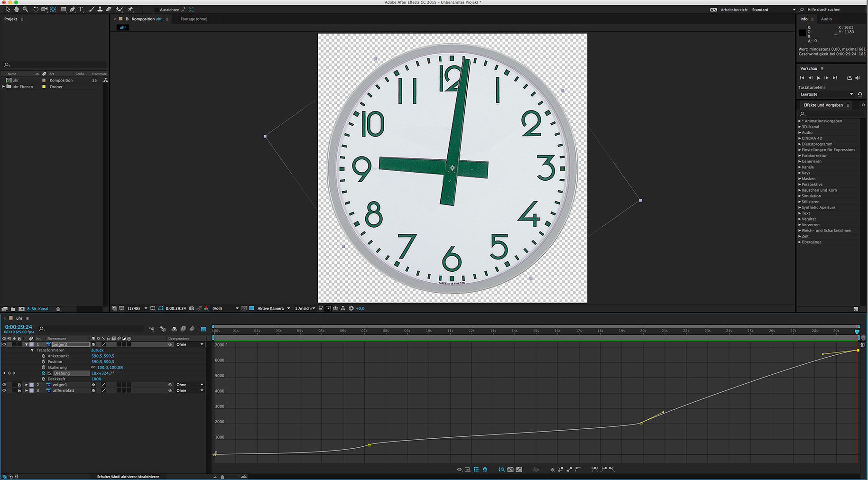The width and height of the screenshot is (868, 480).
Task: Select the Info panel tab
Action: point(804,19)
